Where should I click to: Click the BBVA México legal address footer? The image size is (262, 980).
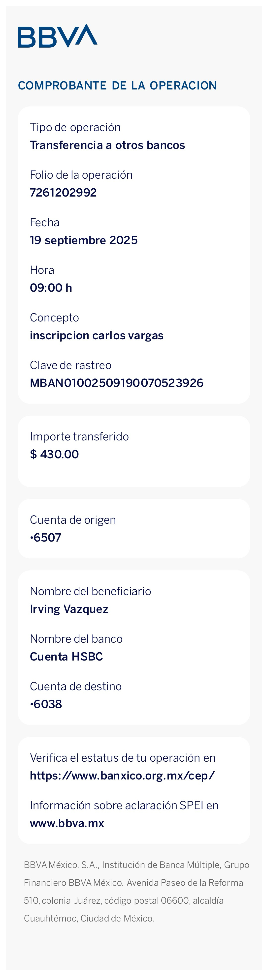point(136,892)
